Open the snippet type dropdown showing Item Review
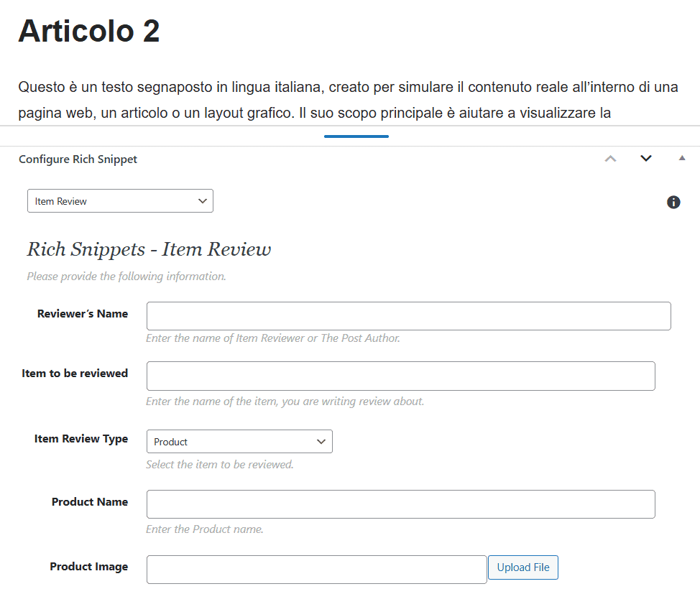 [120, 200]
